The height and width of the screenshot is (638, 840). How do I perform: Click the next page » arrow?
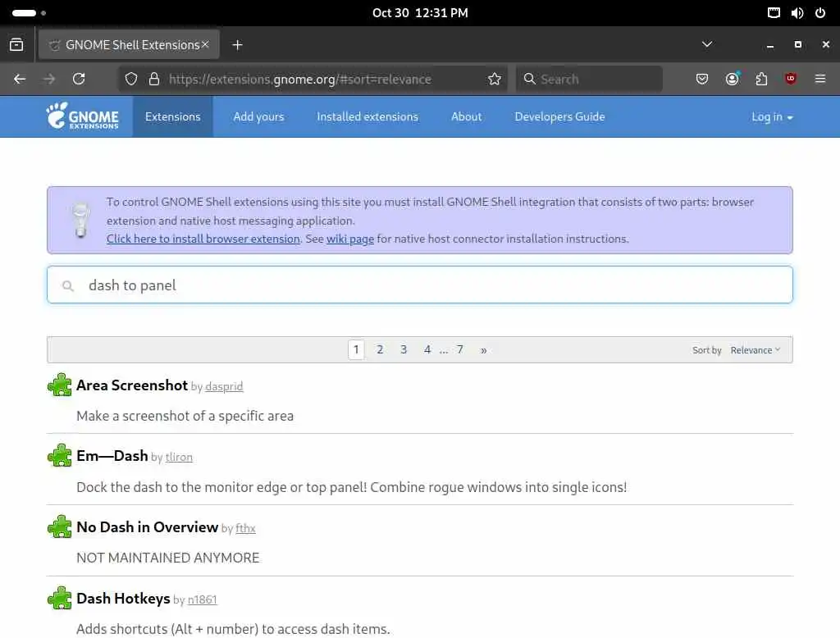pyautogui.click(x=484, y=350)
